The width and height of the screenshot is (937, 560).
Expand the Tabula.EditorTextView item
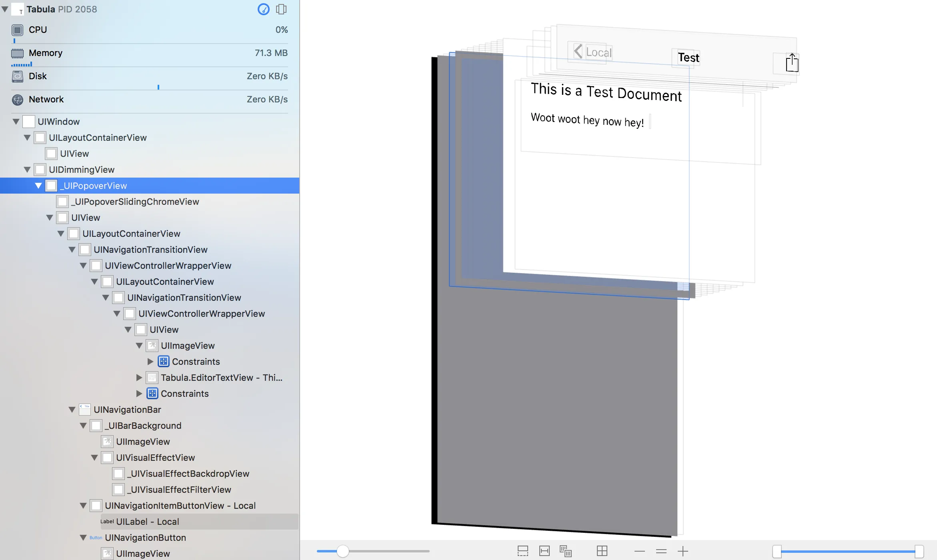[x=139, y=378]
